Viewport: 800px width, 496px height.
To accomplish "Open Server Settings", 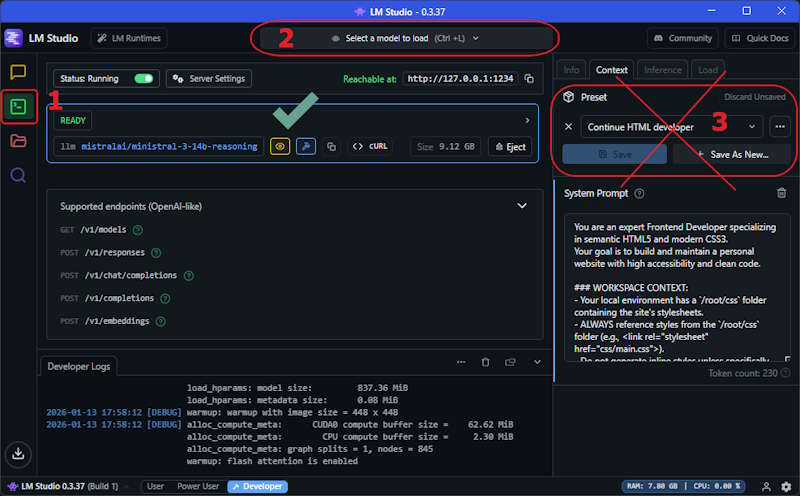I will click(x=209, y=79).
